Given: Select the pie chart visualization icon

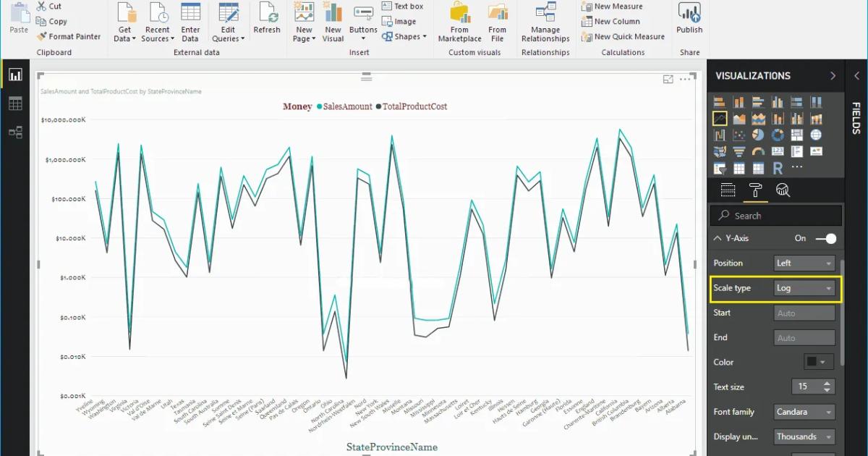Looking at the screenshot, I should 756,135.
